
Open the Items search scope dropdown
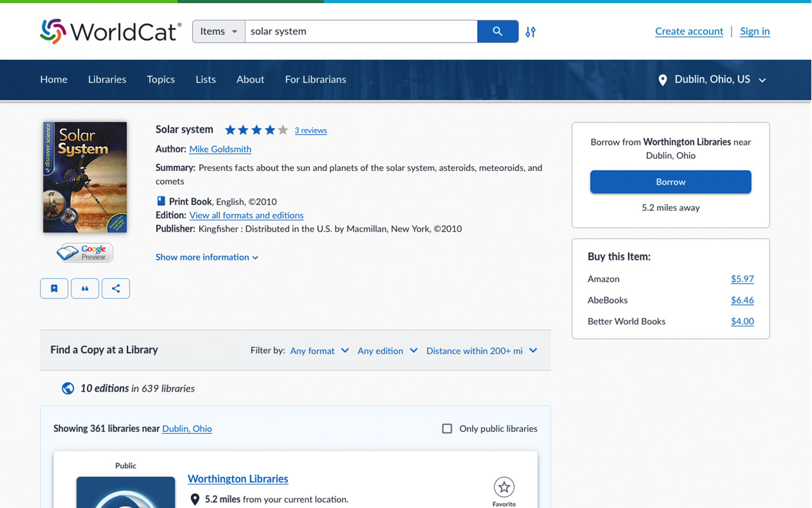click(x=218, y=30)
